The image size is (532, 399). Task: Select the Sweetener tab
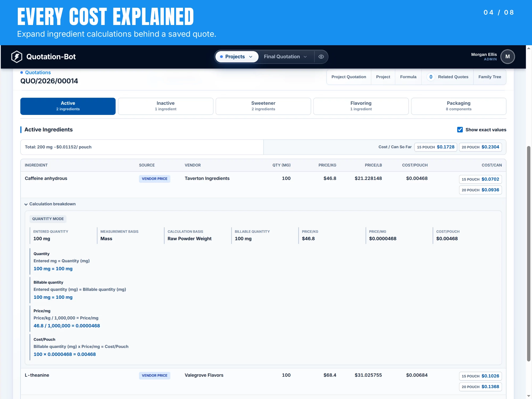coord(263,106)
